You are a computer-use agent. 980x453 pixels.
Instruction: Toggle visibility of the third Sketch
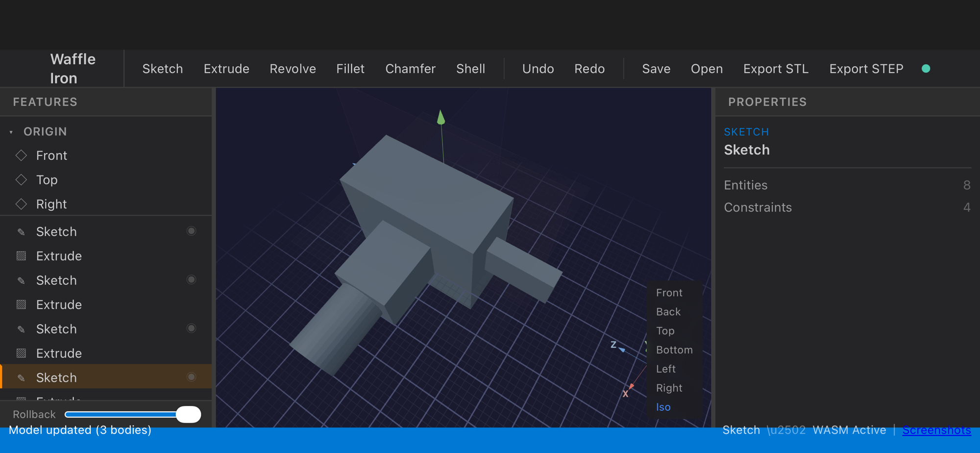(x=191, y=328)
